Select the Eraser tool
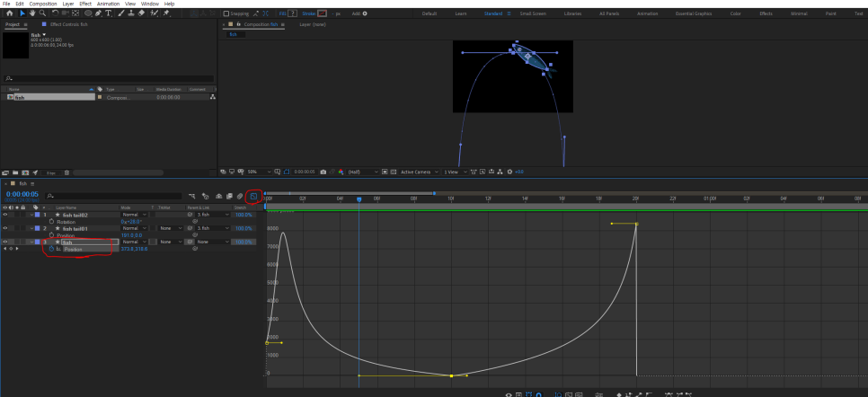 [142, 13]
